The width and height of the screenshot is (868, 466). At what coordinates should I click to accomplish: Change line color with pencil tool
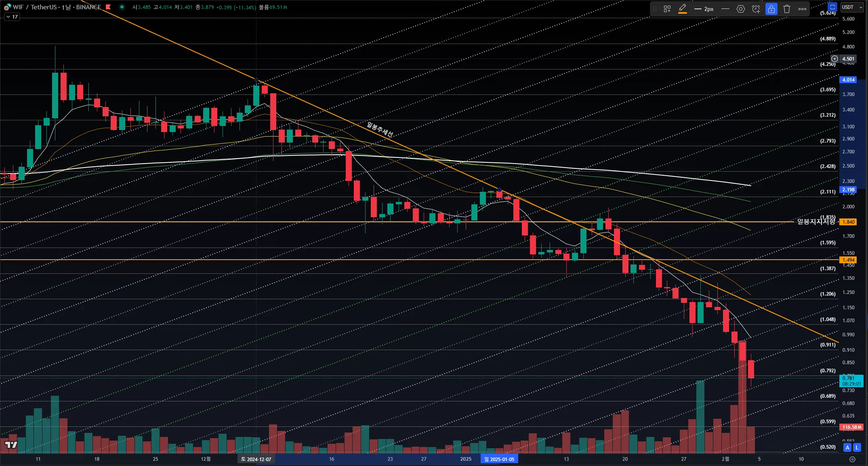pos(683,9)
